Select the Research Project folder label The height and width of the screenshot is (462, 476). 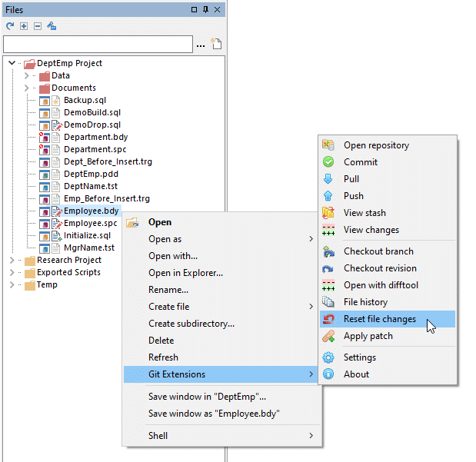(69, 260)
